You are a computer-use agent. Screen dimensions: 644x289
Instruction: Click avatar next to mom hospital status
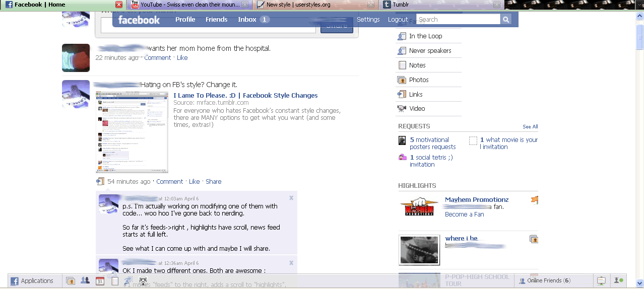coord(76,58)
